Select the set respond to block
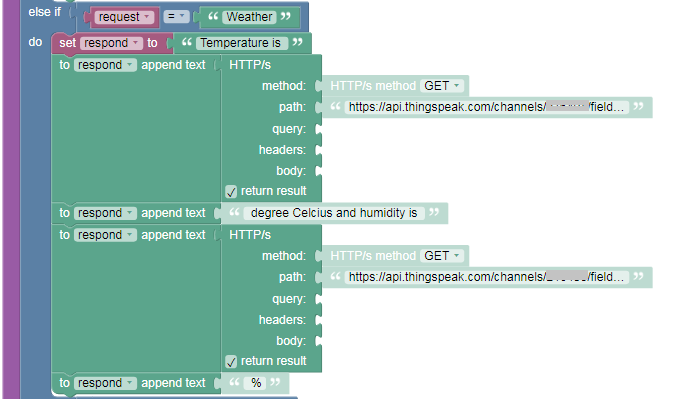 pos(68,43)
